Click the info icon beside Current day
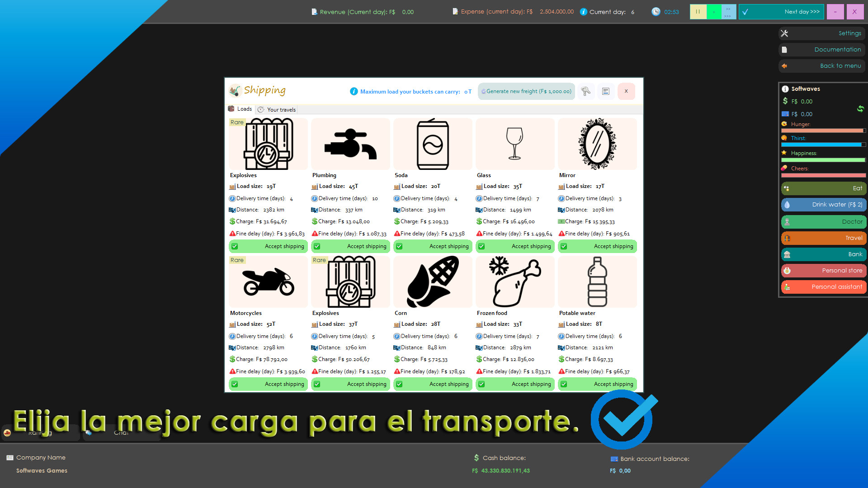This screenshot has width=868, height=488. [583, 12]
